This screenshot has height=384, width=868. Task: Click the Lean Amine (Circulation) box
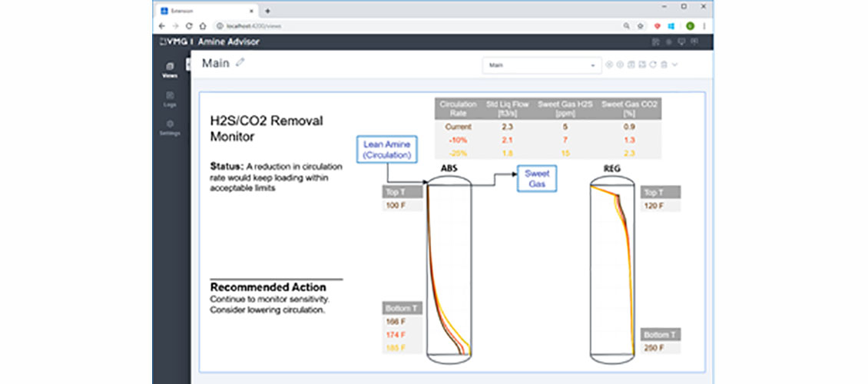pyautogui.click(x=387, y=150)
